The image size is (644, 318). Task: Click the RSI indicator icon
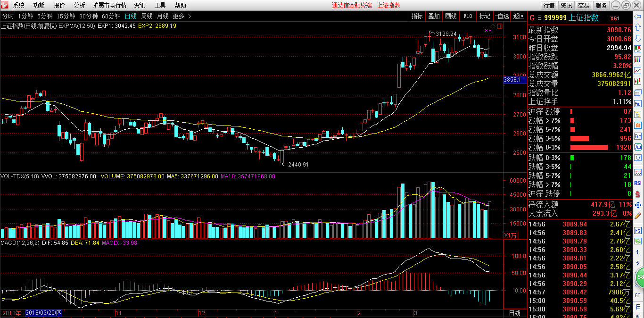point(638,183)
